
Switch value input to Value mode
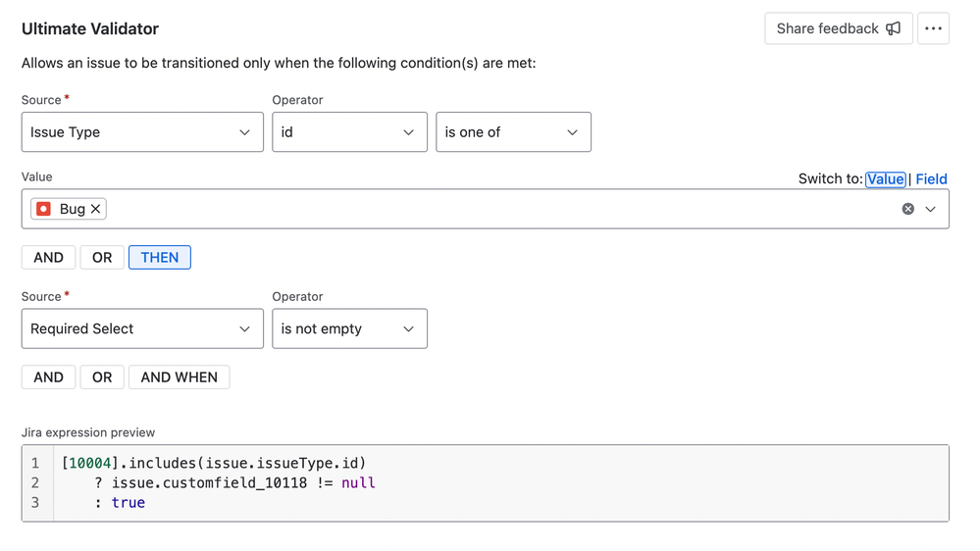885,178
